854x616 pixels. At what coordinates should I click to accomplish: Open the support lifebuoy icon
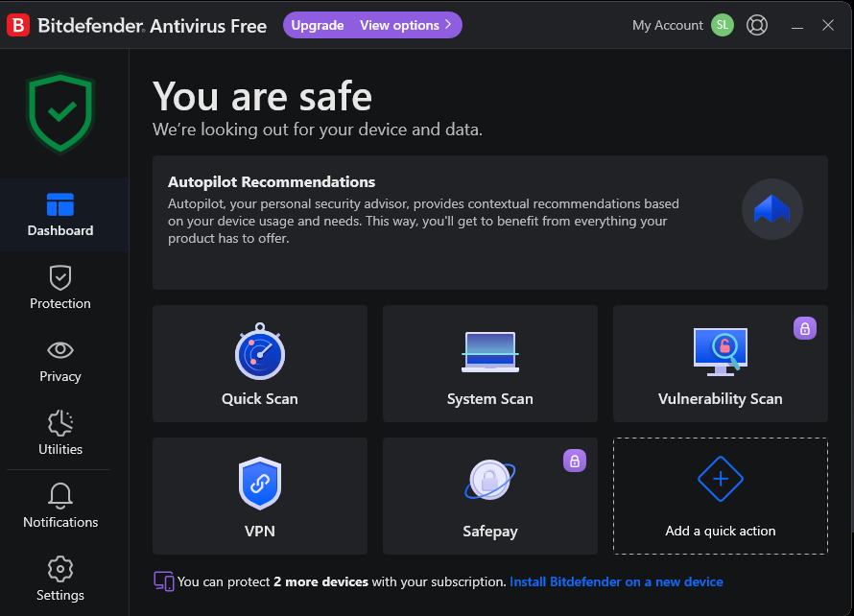pos(756,25)
